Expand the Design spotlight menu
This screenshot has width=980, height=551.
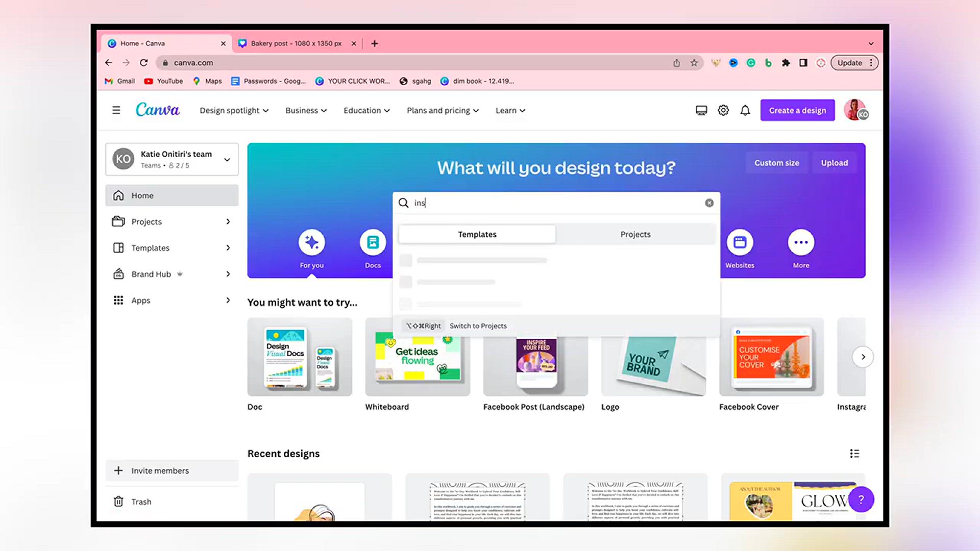click(x=234, y=111)
